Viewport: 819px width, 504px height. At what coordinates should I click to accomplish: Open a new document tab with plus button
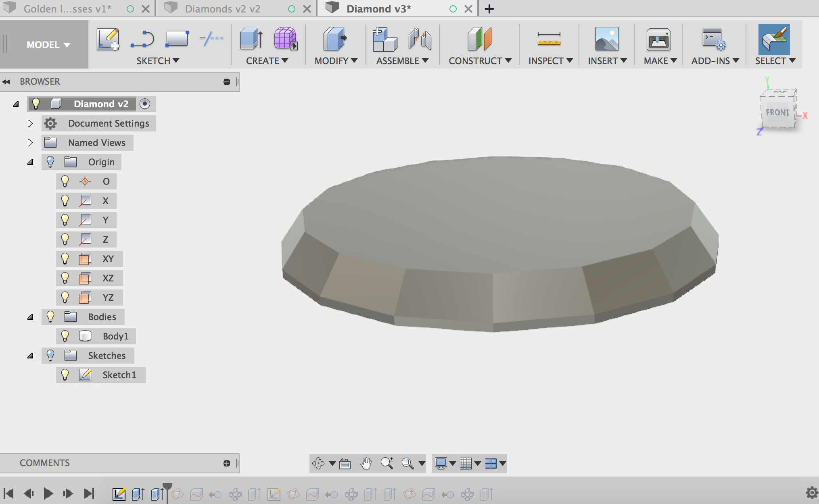click(x=489, y=8)
